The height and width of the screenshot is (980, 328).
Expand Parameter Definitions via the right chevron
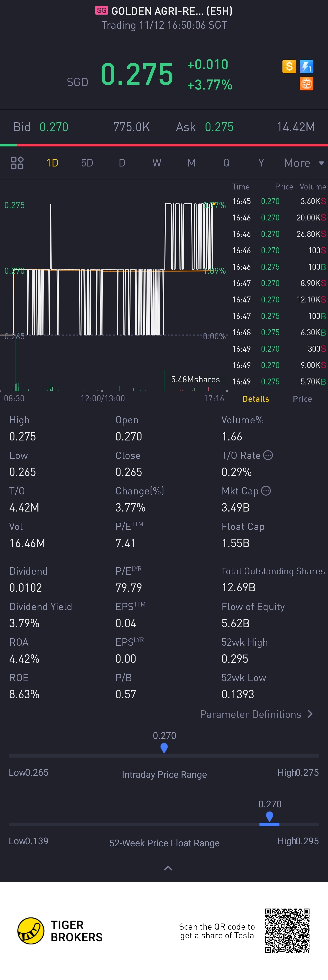tap(310, 714)
